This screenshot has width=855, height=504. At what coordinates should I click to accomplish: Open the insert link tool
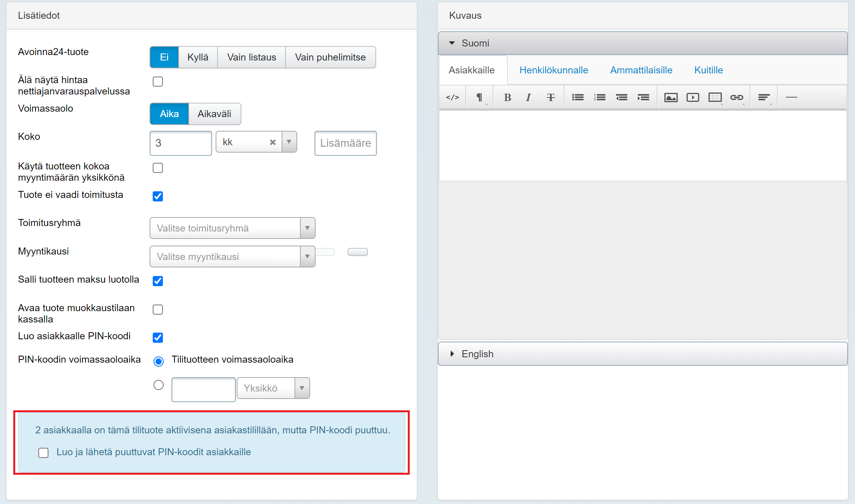tap(737, 97)
